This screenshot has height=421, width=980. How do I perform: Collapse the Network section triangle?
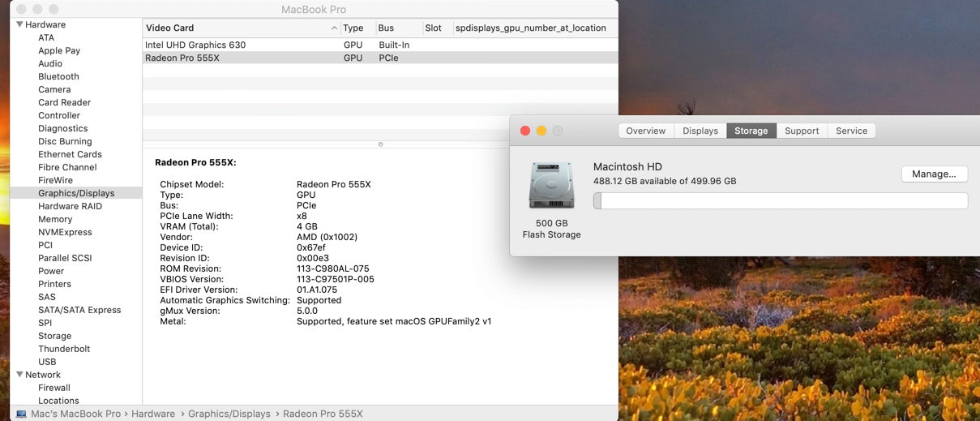[19, 375]
